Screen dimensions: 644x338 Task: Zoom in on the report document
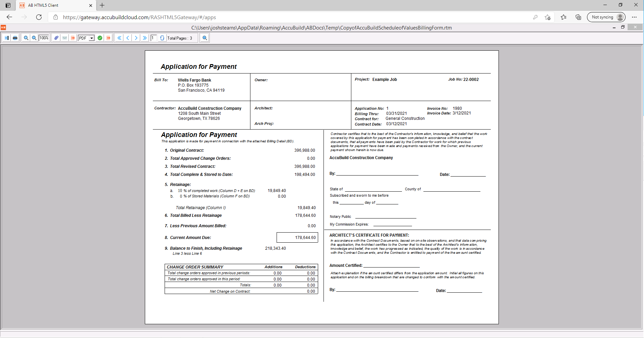pos(26,38)
